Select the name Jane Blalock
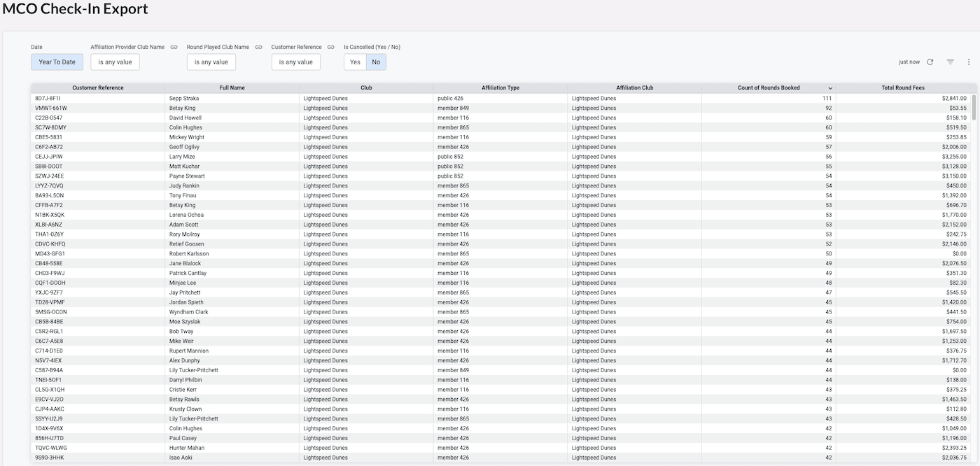This screenshot has width=980, height=466. point(185,264)
